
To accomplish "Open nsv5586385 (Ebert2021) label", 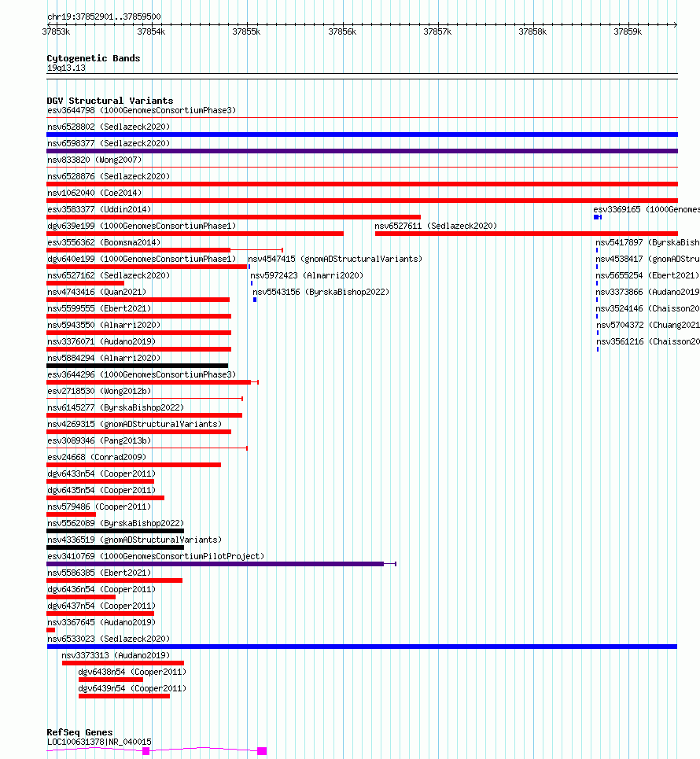I will [99, 572].
